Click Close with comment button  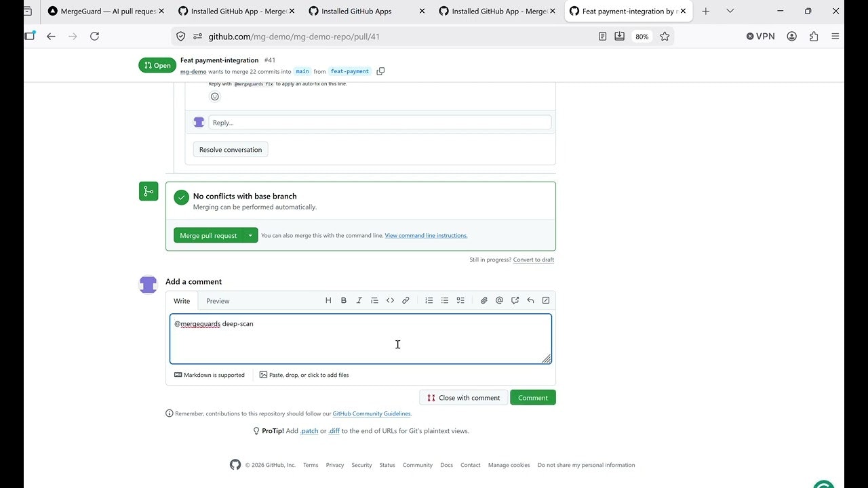point(464,398)
